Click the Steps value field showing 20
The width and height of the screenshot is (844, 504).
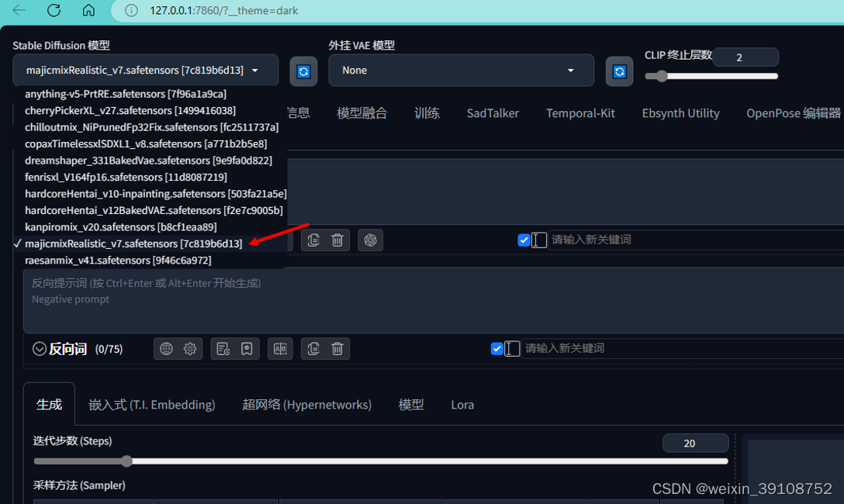point(695,444)
